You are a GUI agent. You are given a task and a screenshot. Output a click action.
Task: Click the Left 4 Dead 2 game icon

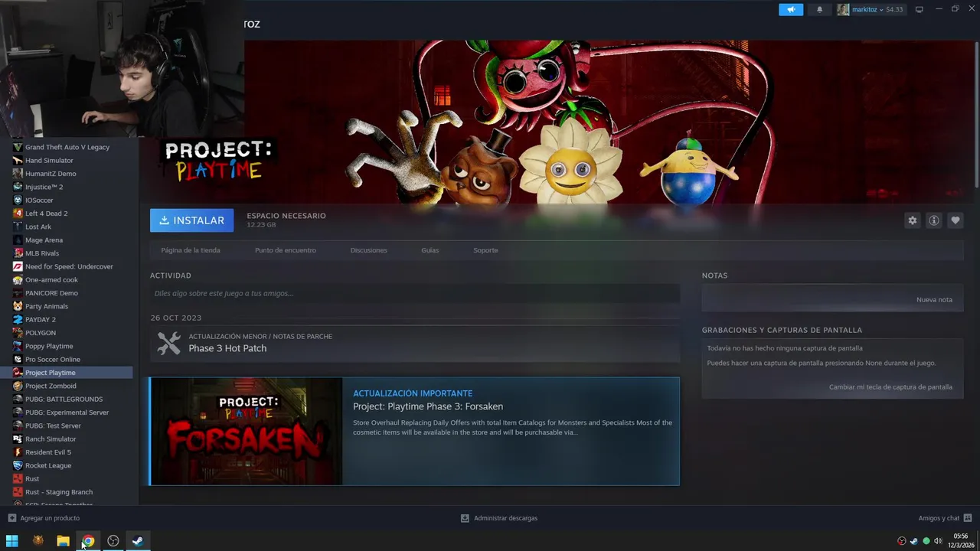point(18,214)
